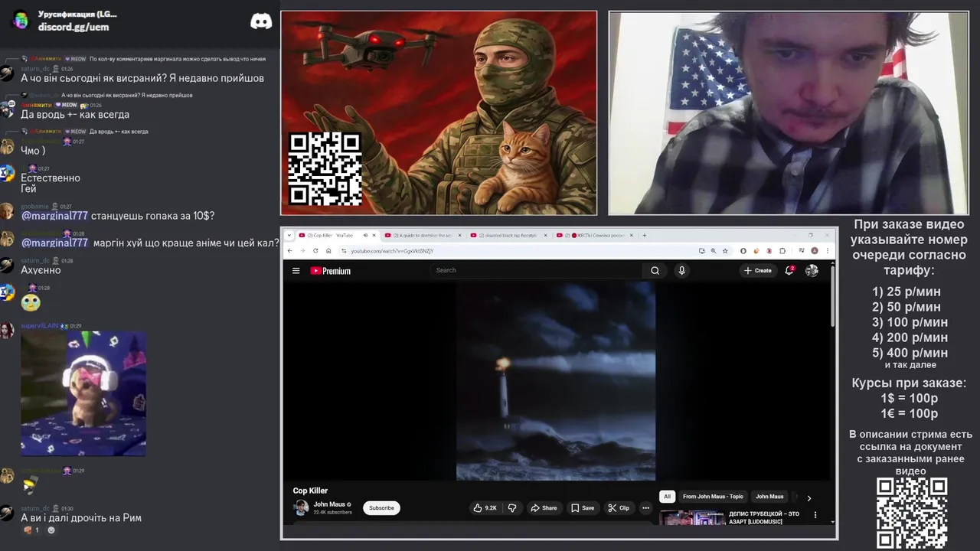
Task: Open the YouTube hamburger guide menu
Action: pos(296,270)
